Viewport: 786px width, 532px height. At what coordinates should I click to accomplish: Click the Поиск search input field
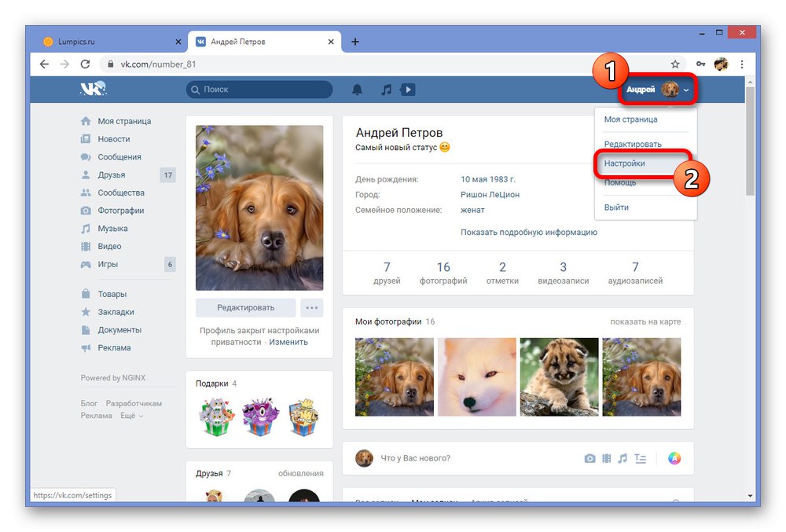click(259, 90)
